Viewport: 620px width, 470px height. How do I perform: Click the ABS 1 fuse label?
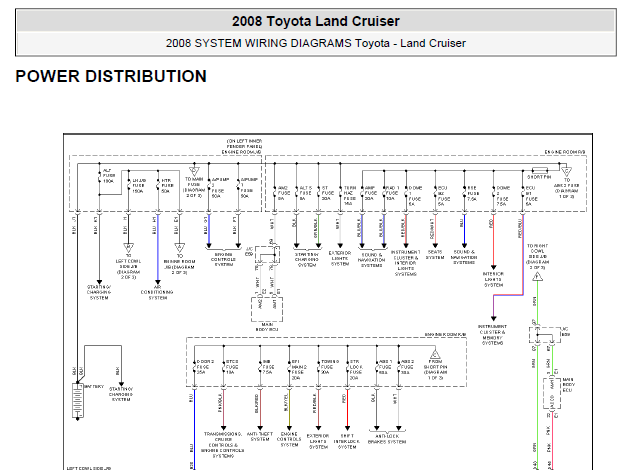tap(385, 367)
